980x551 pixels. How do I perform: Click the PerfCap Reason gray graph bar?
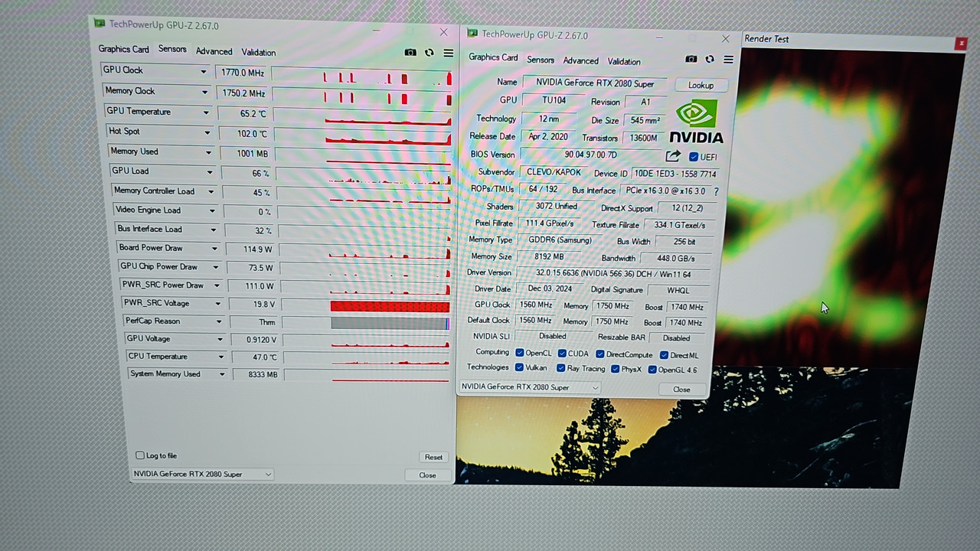[x=390, y=324]
